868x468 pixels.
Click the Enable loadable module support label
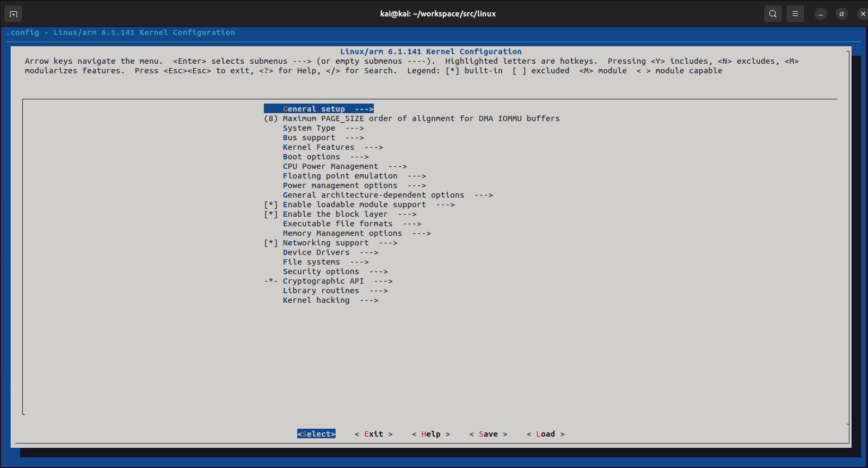[354, 205]
